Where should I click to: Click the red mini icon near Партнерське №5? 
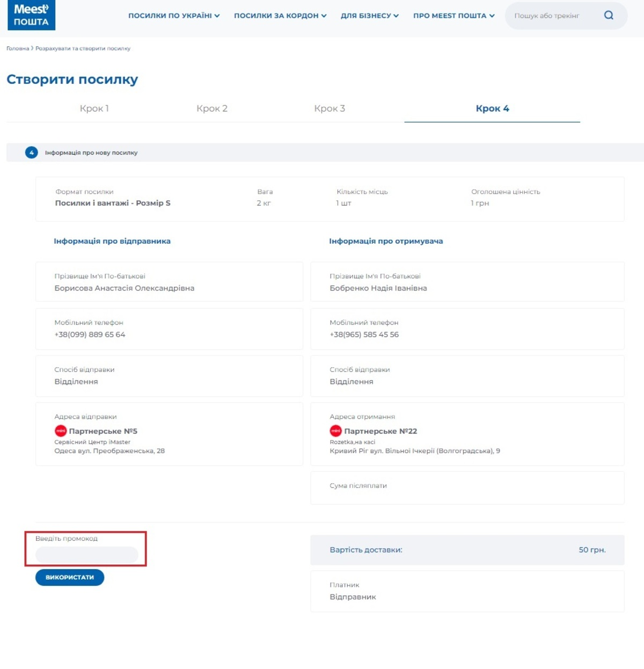(61, 431)
